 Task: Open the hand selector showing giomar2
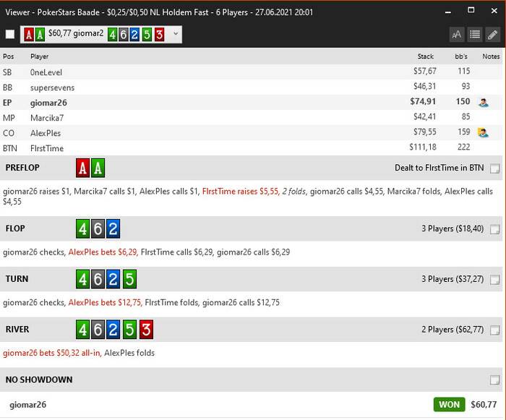pyautogui.click(x=101, y=34)
